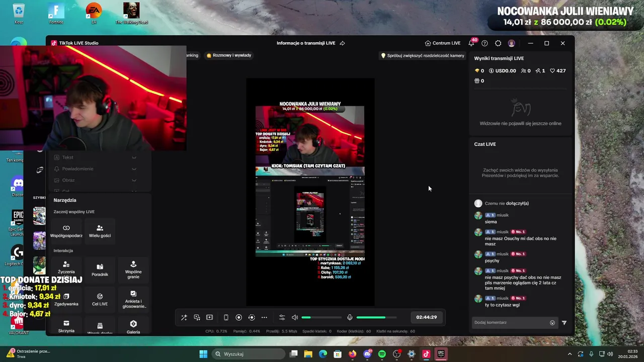This screenshot has width=644, height=362.
Task: Select the Rozmowy i wywiady category tag
Action: click(229, 55)
